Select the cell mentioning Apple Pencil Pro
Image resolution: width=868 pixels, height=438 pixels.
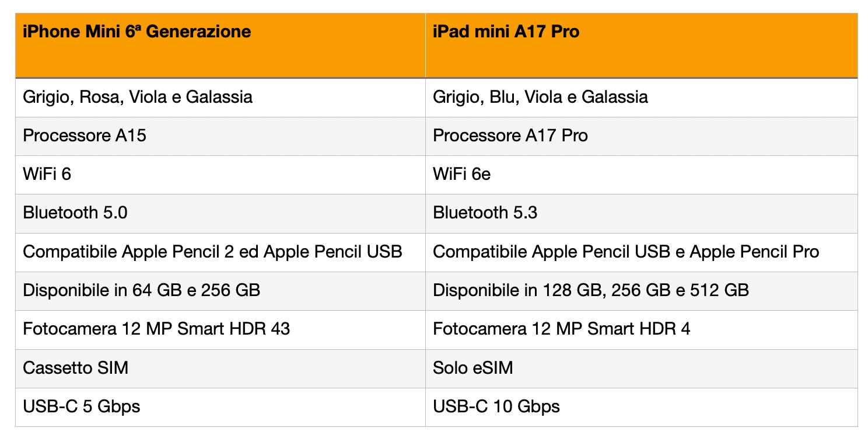626,252
